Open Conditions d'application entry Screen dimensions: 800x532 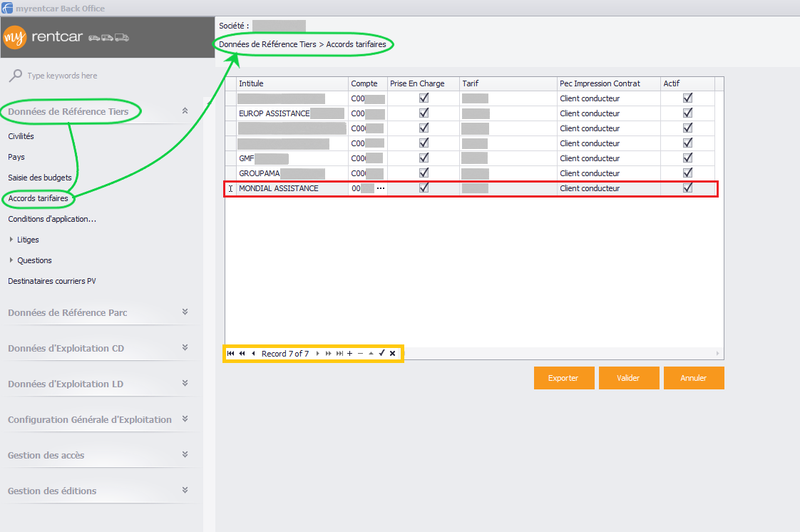coord(52,219)
